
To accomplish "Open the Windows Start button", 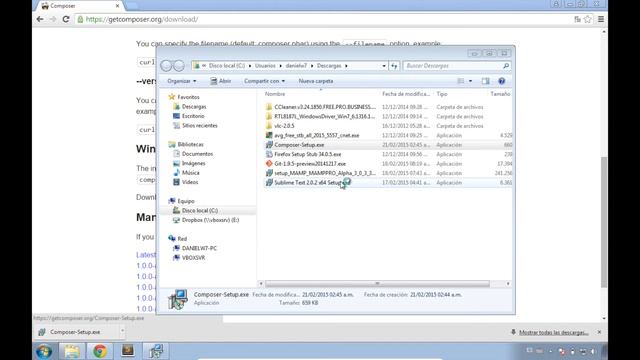I will pyautogui.click(x=44, y=351).
